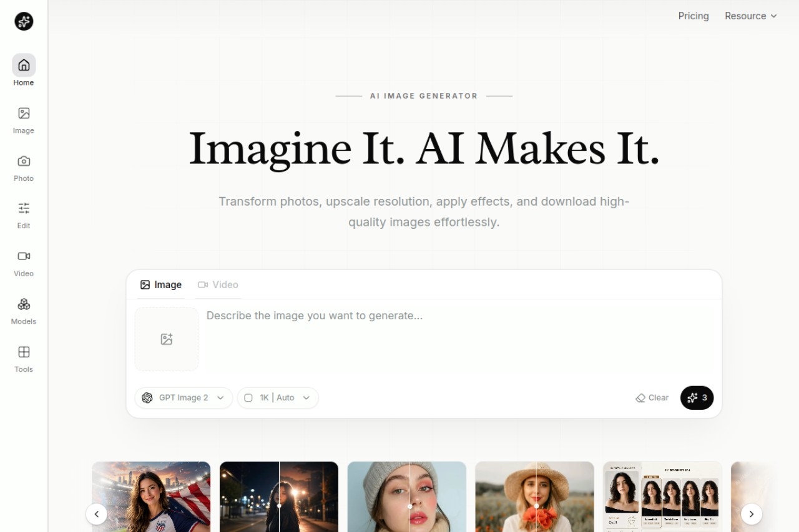
Task: Show previous examples with left arrow
Action: coord(97,514)
